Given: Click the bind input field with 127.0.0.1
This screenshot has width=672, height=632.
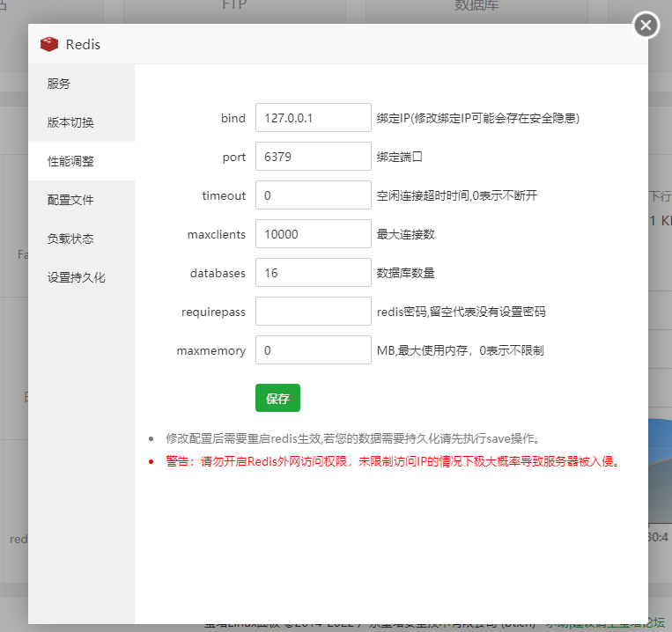Looking at the screenshot, I should coord(314,118).
